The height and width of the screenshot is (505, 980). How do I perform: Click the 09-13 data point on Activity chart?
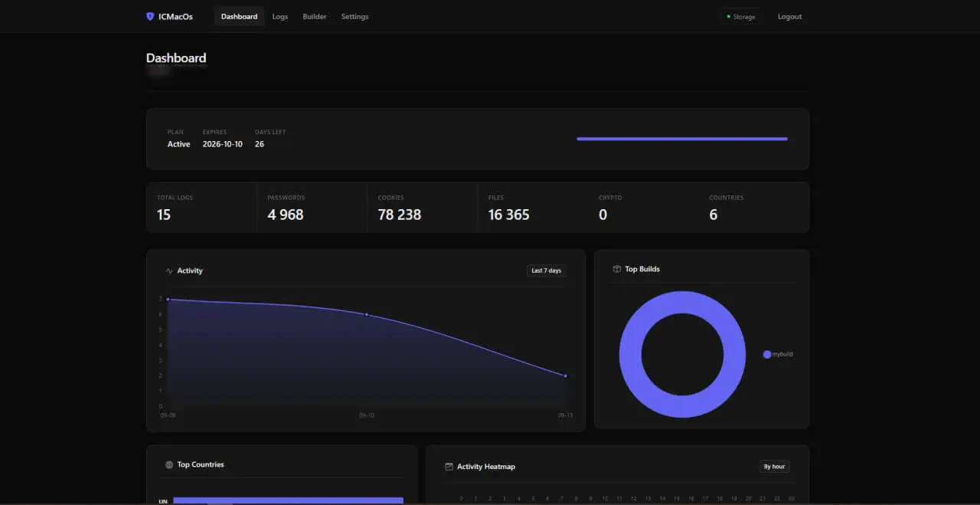[x=565, y=375]
